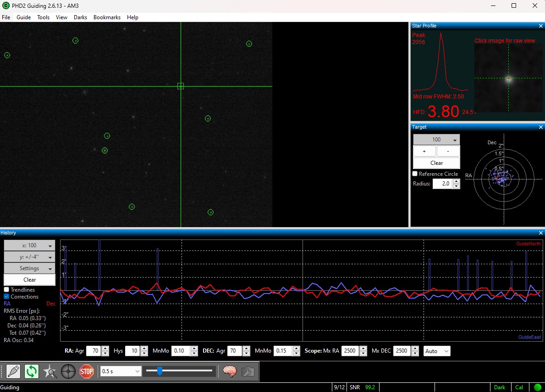Open the y: +/-4" scale dropdown
545x392 pixels.
point(29,257)
